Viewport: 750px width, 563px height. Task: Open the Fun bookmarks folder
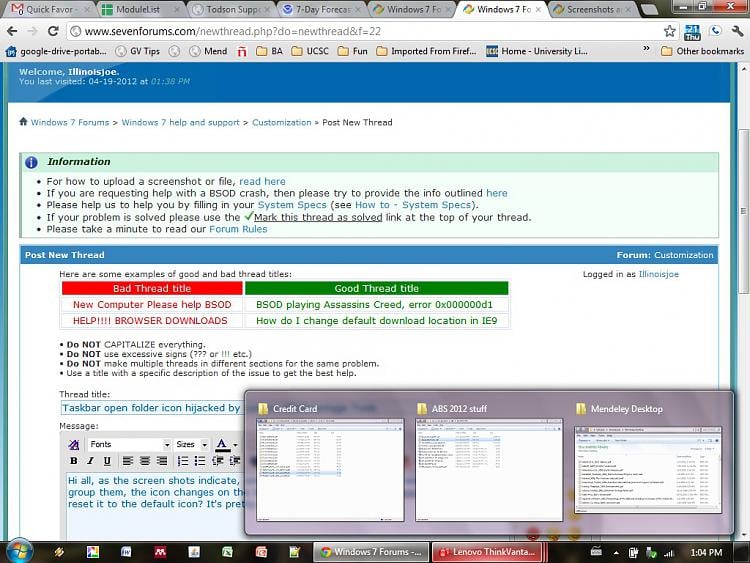[x=353, y=51]
